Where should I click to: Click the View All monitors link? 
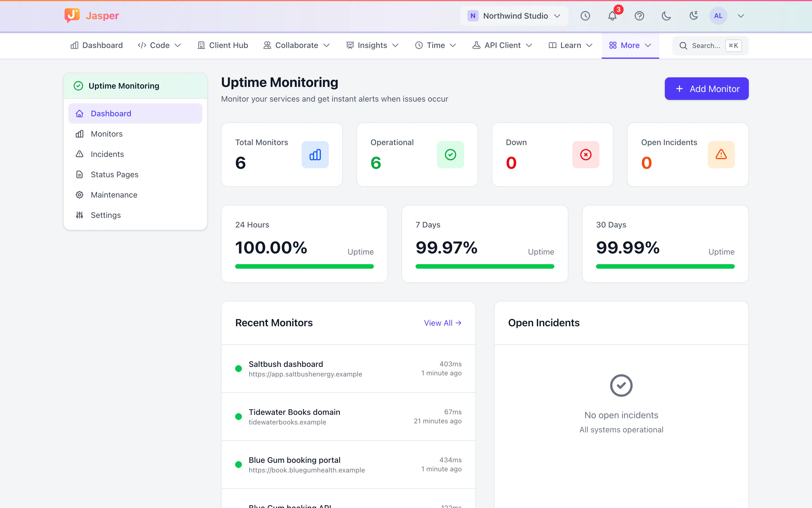443,323
